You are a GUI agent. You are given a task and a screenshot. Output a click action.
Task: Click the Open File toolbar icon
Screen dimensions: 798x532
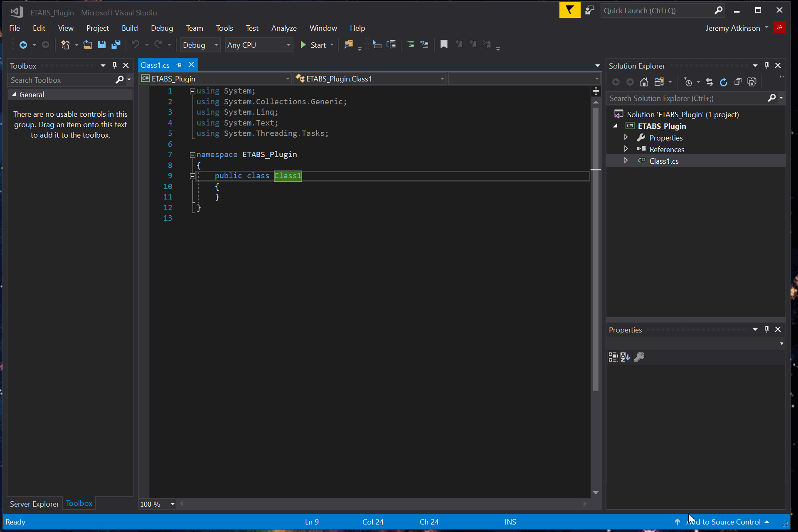click(x=88, y=45)
